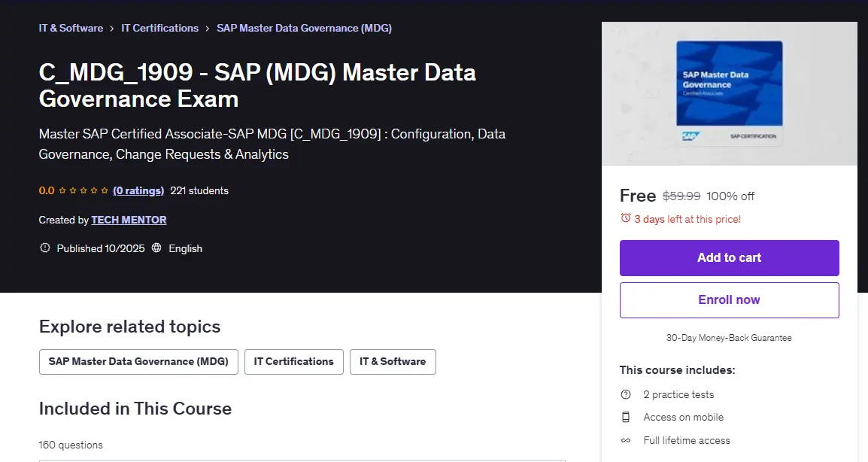Click the 'Access on mobile' text
Viewport: 868px width, 462px height.
pos(684,417)
